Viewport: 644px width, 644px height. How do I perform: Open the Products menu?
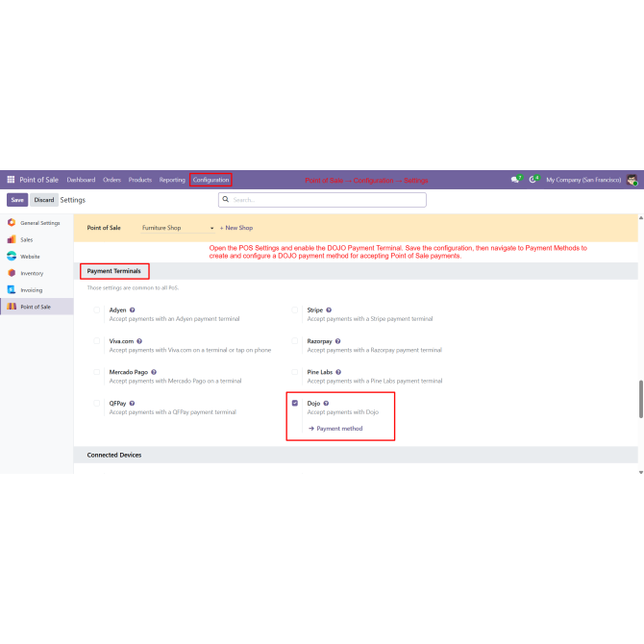tap(140, 180)
